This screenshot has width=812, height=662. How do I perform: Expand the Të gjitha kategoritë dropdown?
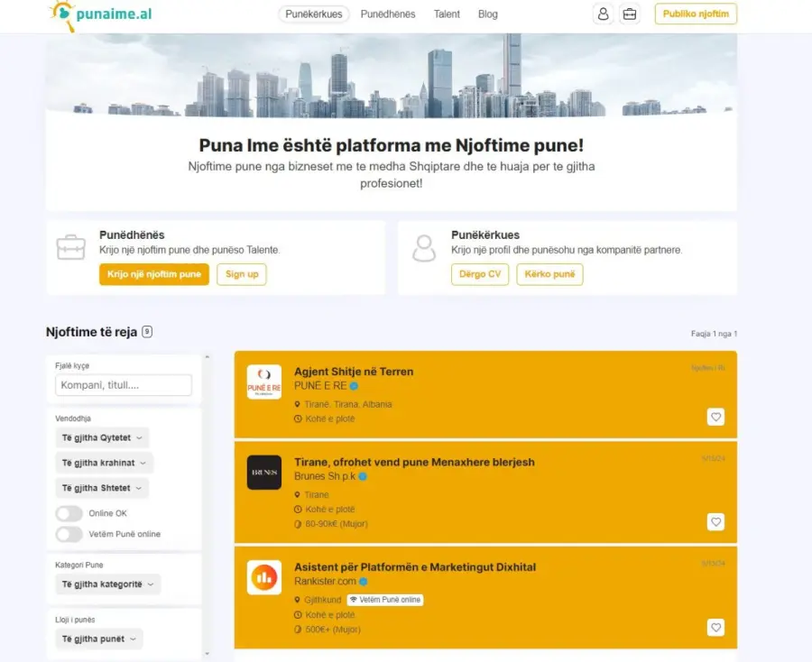pyautogui.click(x=106, y=584)
